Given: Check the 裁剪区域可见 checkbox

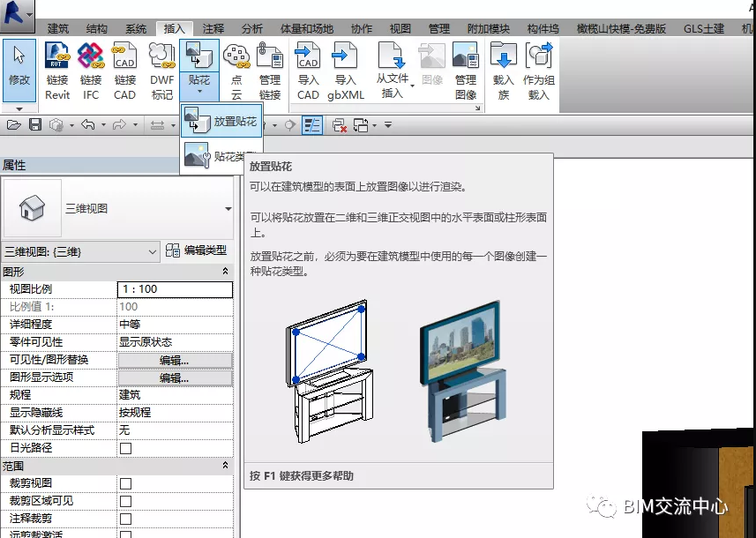Looking at the screenshot, I should (x=125, y=501).
